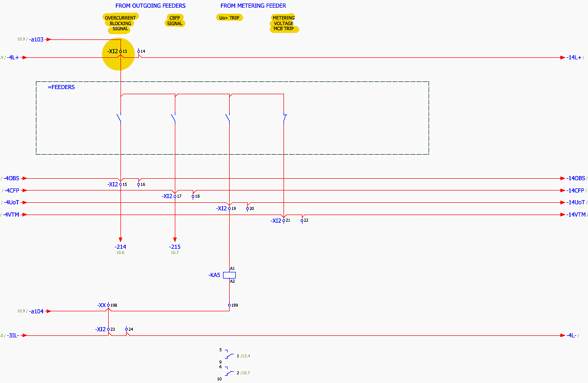
Task: Pick the -XI2 terminal 19 node
Action: point(230,208)
